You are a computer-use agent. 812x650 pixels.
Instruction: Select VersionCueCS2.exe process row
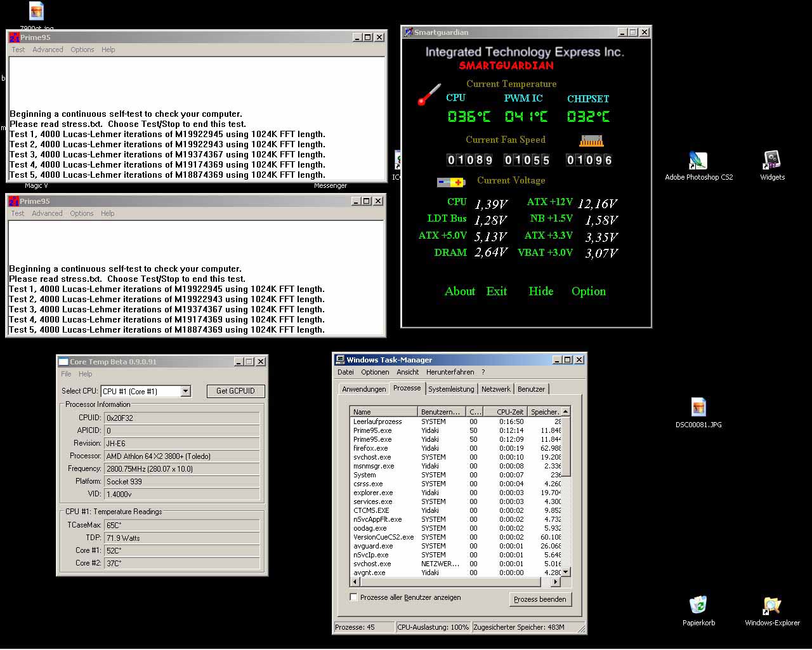455,537
